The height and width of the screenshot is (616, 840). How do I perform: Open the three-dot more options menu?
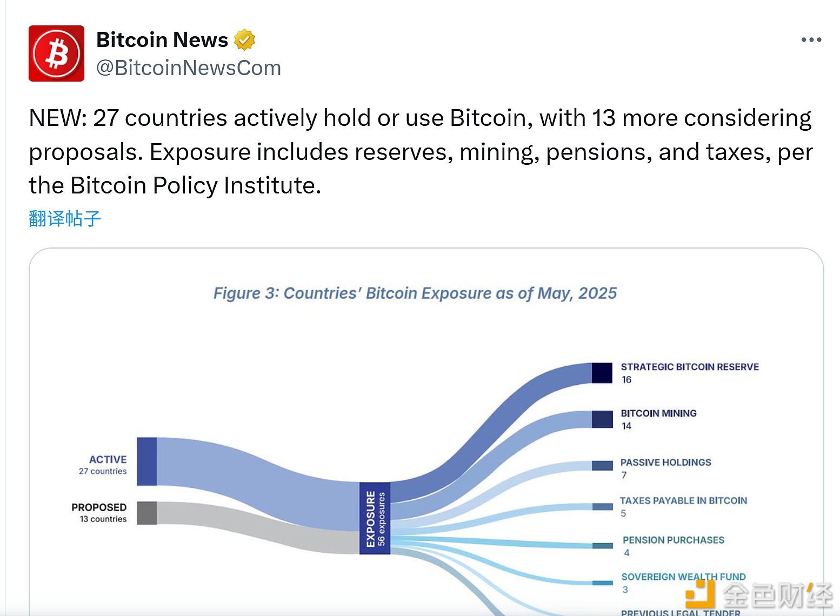point(811,40)
